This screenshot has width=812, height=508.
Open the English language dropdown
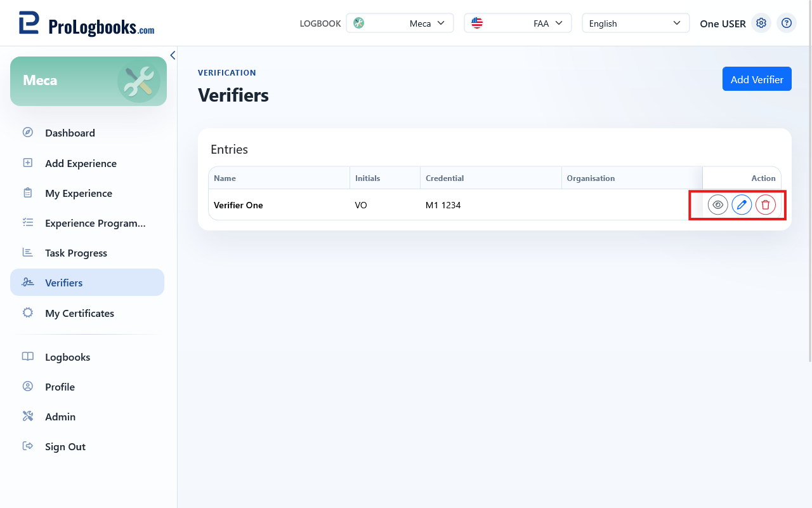[636, 23]
